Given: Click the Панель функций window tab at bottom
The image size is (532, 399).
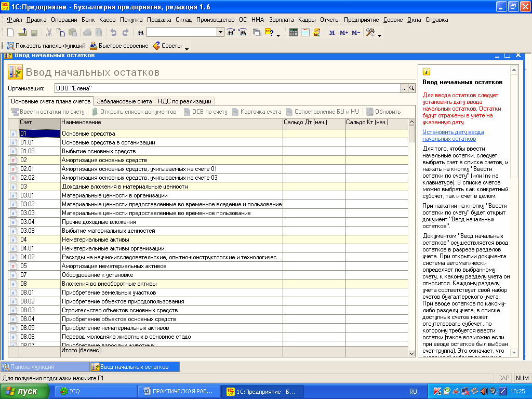Looking at the screenshot, I should (x=45, y=367).
